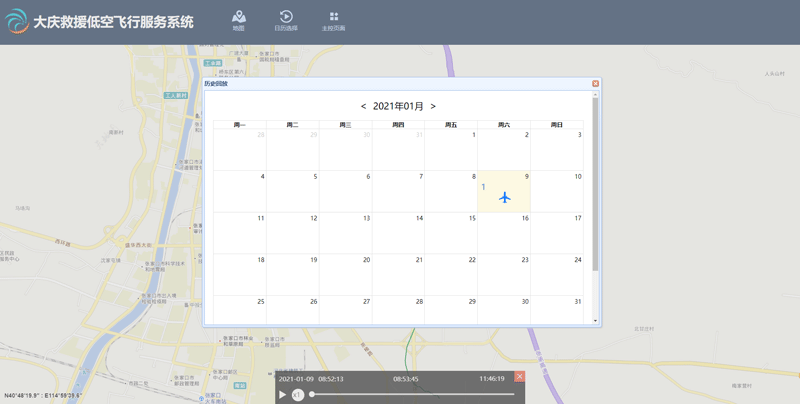Click the 2021年01月 month title

(x=398, y=106)
